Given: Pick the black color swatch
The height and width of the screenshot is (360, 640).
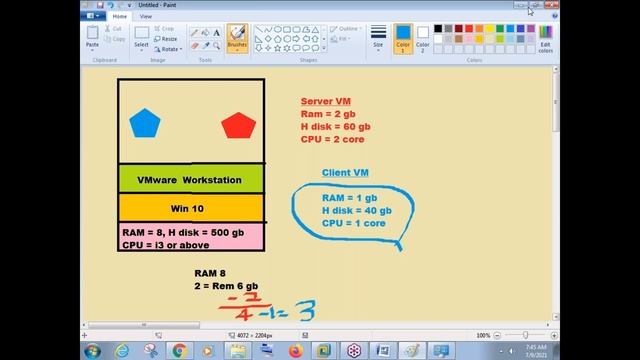Looking at the screenshot, I should click(x=438, y=29).
